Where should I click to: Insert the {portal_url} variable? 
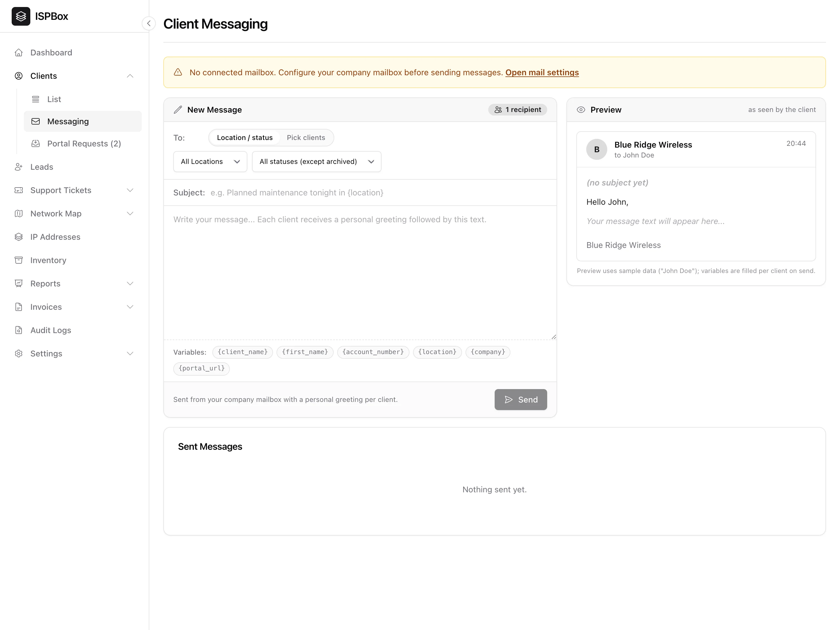(201, 368)
